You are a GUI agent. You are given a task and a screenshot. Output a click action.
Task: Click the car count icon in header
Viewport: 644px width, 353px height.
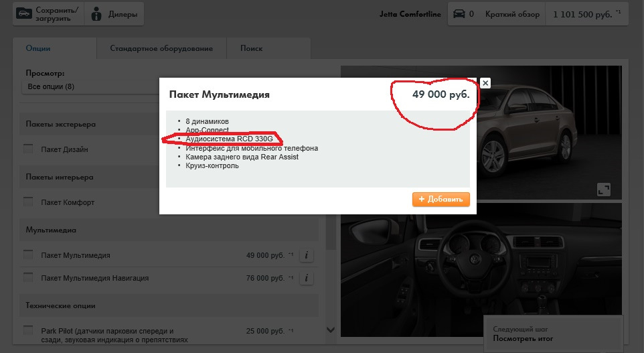[x=459, y=14]
